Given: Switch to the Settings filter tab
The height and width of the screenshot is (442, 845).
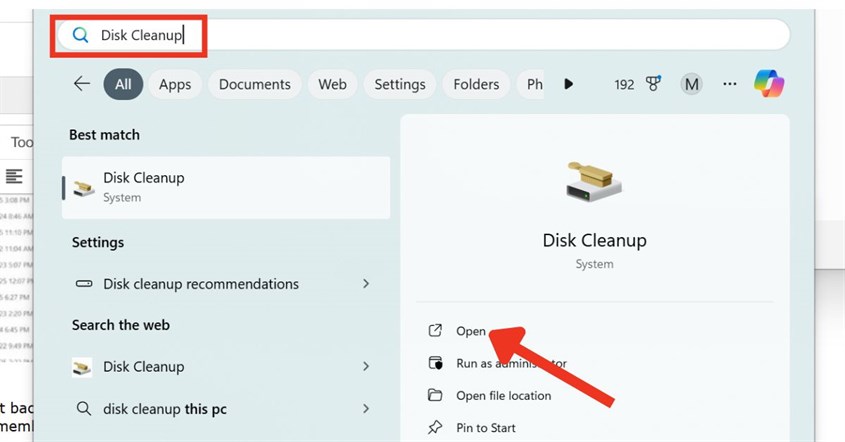Looking at the screenshot, I should pos(399,84).
